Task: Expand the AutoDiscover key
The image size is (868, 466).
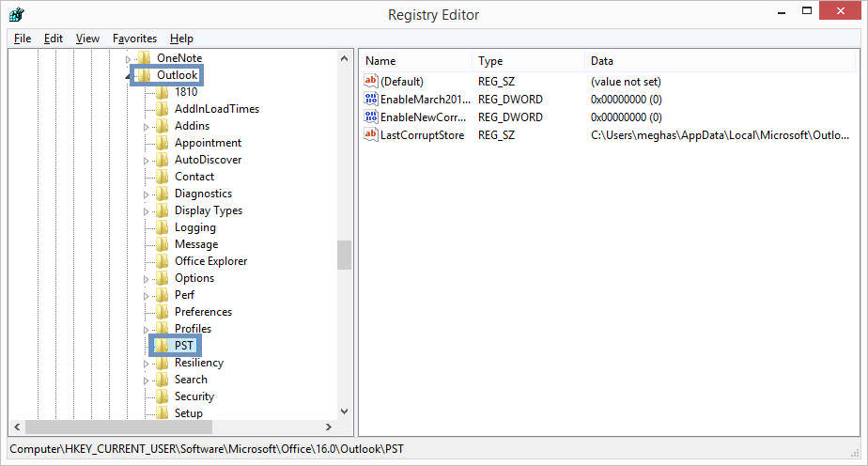Action: [x=147, y=161]
